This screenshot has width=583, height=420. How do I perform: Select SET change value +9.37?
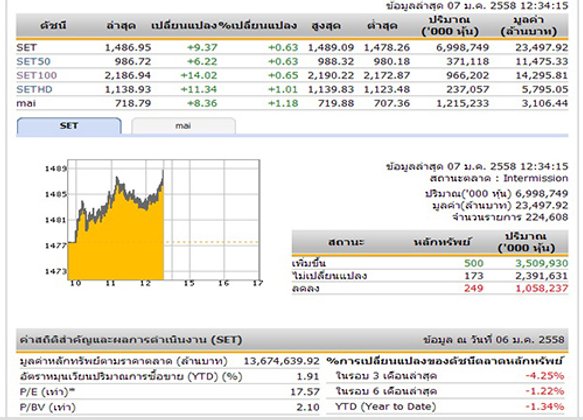coord(202,48)
